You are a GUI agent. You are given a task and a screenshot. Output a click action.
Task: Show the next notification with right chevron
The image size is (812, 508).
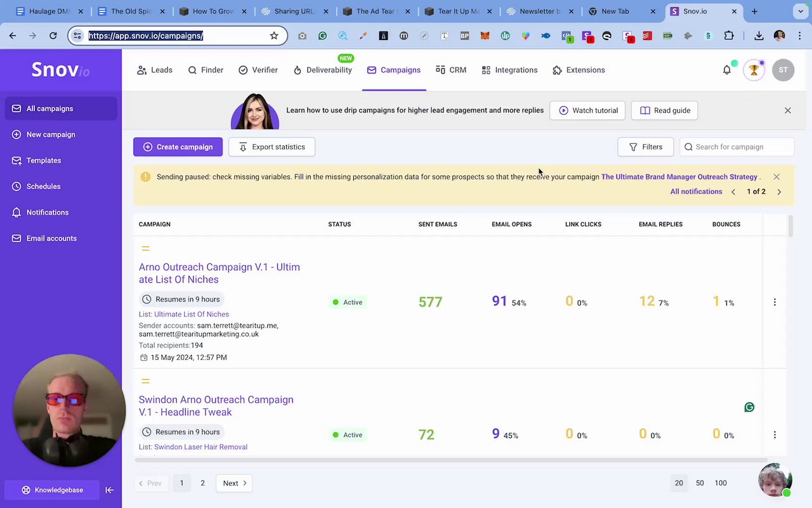779,192
